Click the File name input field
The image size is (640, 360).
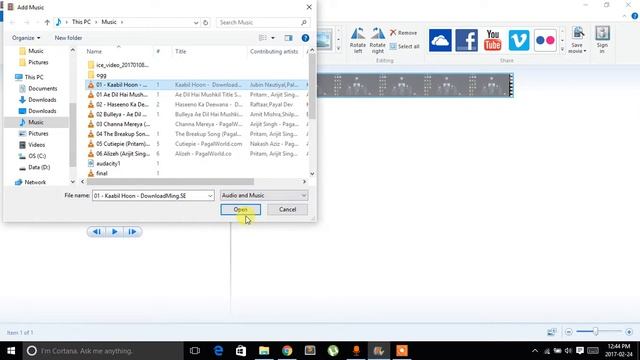tap(149, 196)
